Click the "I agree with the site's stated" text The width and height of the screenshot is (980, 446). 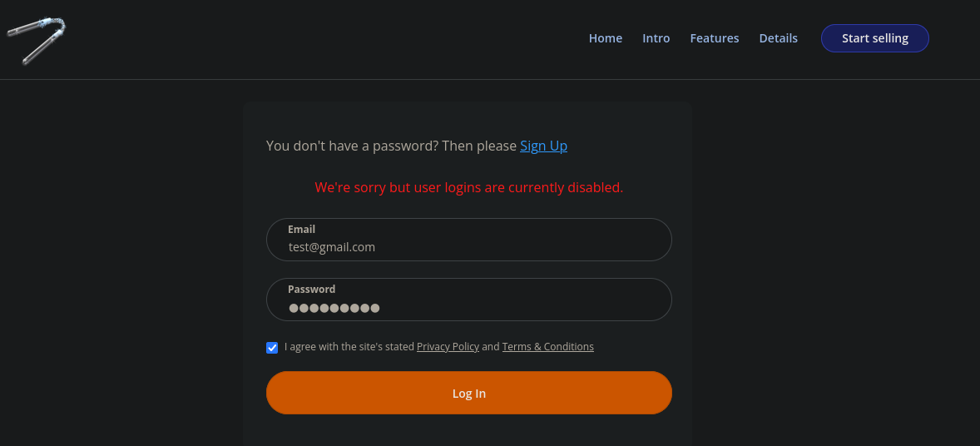pyautogui.click(x=349, y=346)
